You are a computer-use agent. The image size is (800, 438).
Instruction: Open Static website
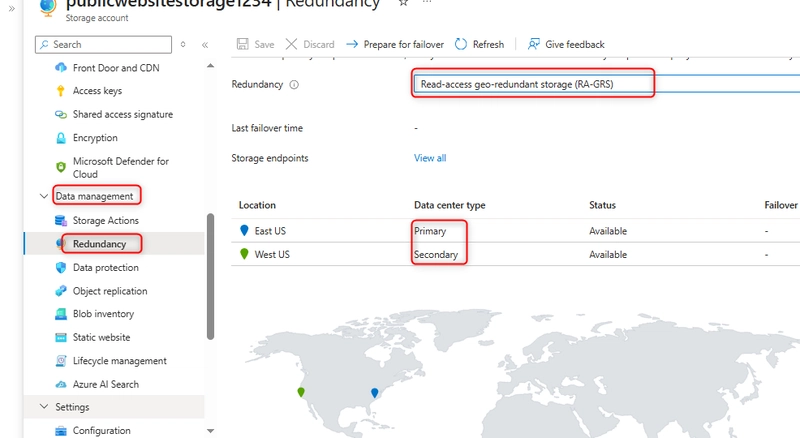coord(102,337)
